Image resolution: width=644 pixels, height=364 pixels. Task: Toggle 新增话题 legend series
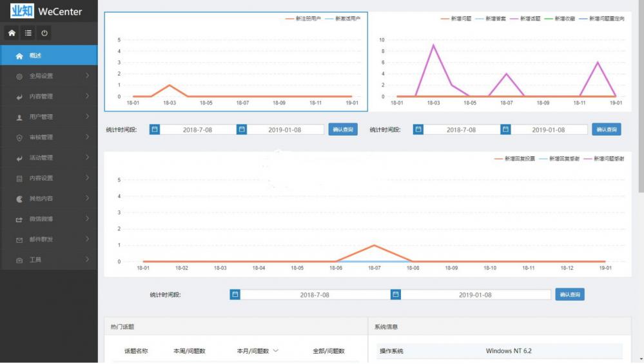tap(525, 19)
